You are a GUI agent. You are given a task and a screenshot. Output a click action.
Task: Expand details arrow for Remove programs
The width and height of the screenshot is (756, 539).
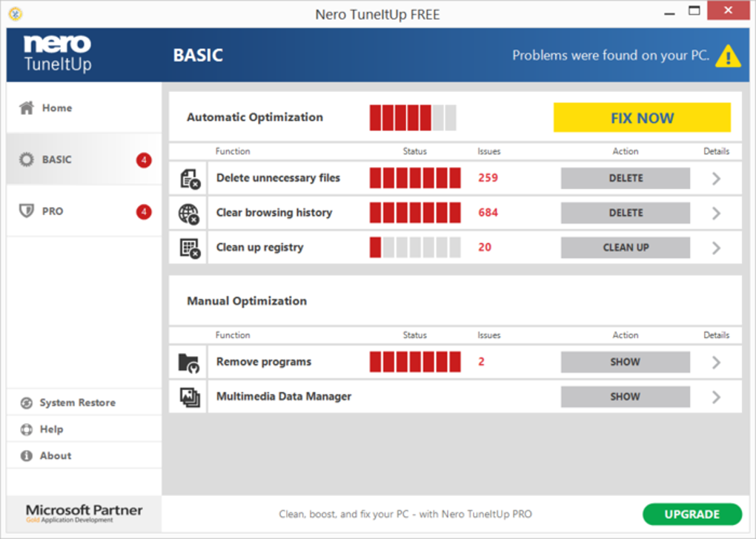click(x=716, y=362)
